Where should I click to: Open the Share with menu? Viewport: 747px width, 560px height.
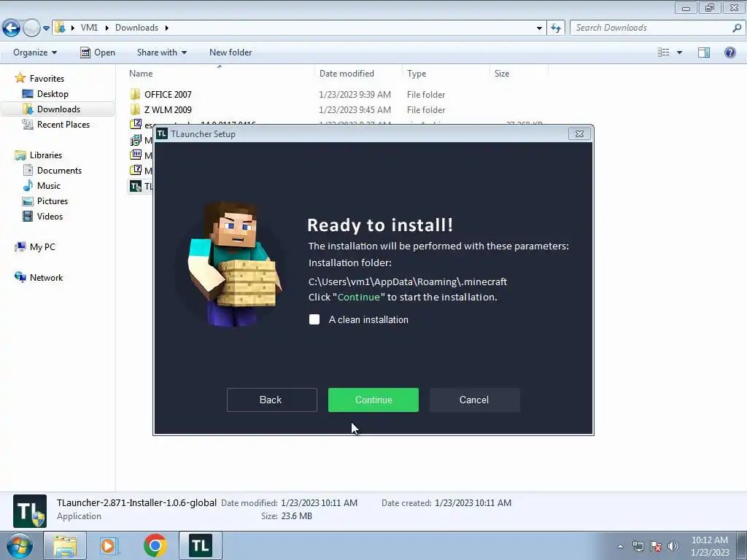coord(161,52)
